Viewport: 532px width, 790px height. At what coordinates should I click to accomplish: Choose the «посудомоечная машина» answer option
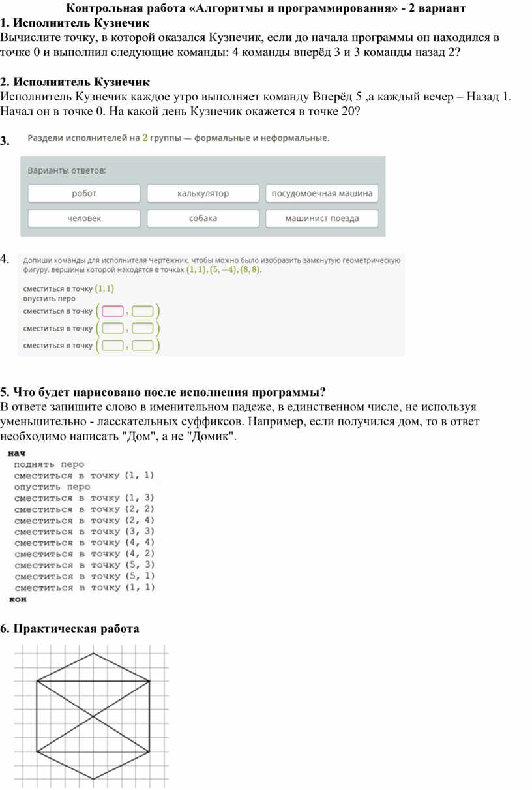(x=322, y=194)
